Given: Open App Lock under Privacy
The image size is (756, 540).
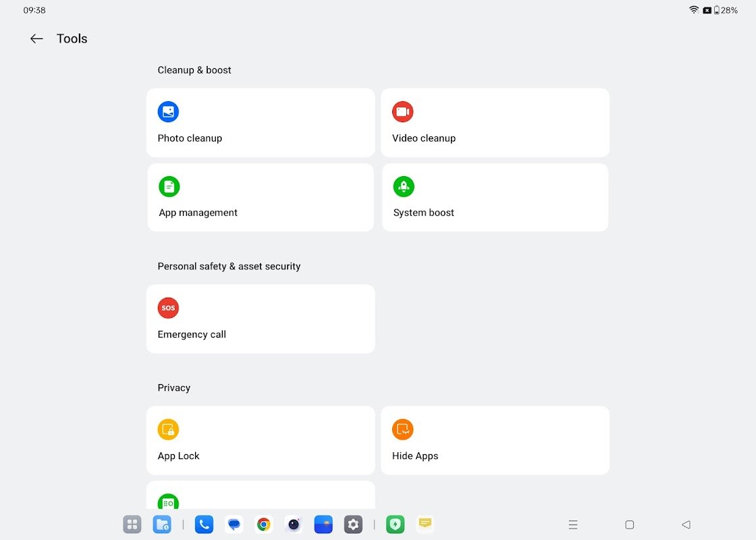Looking at the screenshot, I should pos(261,439).
